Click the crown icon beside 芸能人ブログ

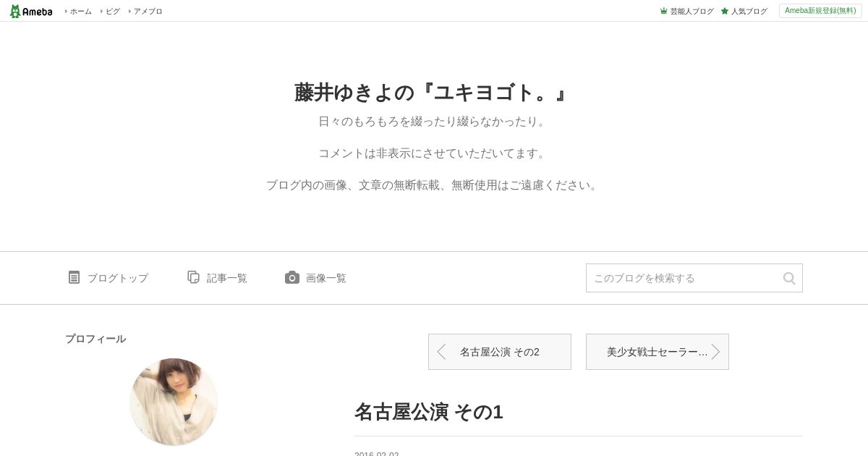pyautogui.click(x=663, y=11)
